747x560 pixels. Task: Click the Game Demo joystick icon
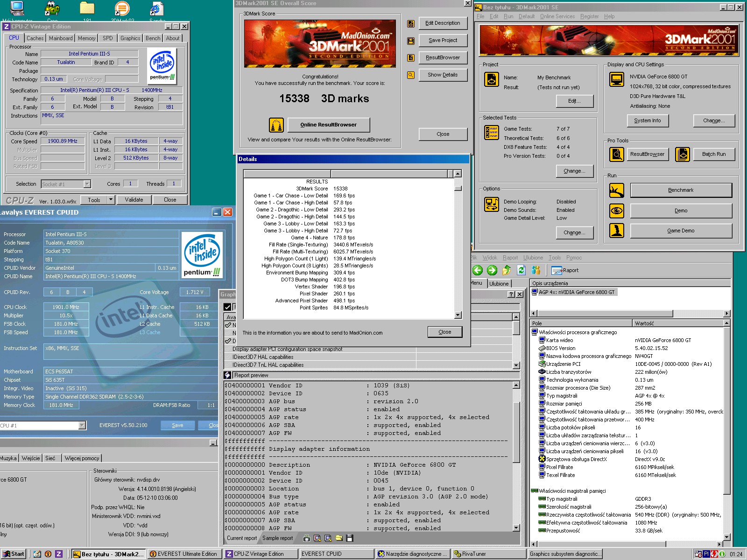tap(617, 231)
